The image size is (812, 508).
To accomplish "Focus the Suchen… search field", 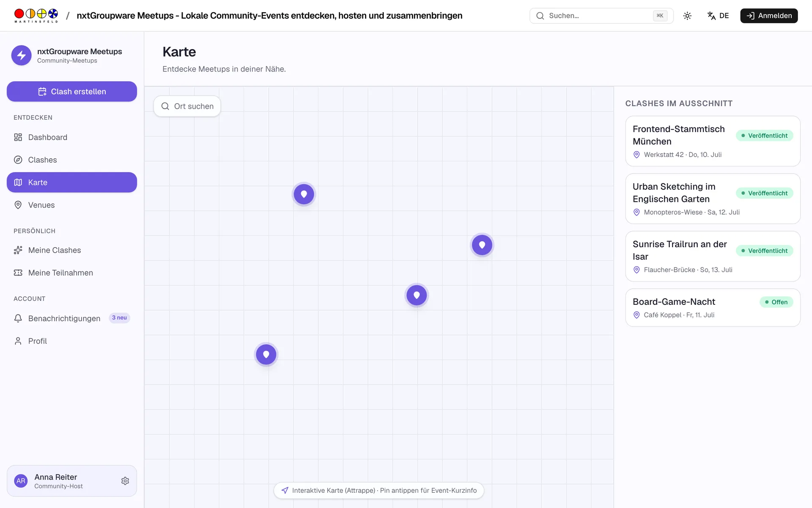I will 601,16.
